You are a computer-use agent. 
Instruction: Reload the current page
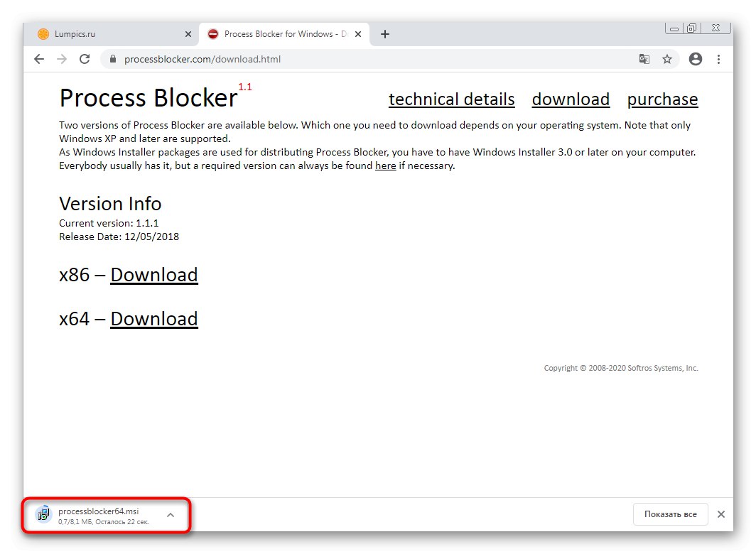click(85, 60)
